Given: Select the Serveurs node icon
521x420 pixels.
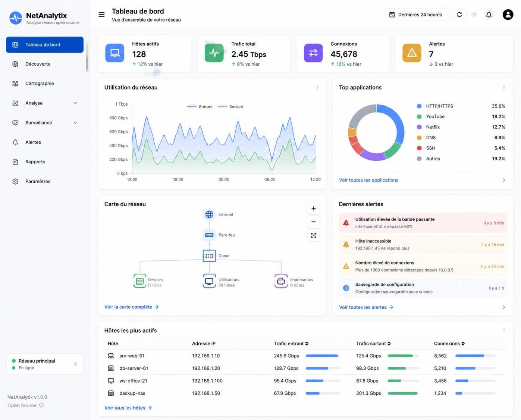Looking at the screenshot, I should click(140, 281).
